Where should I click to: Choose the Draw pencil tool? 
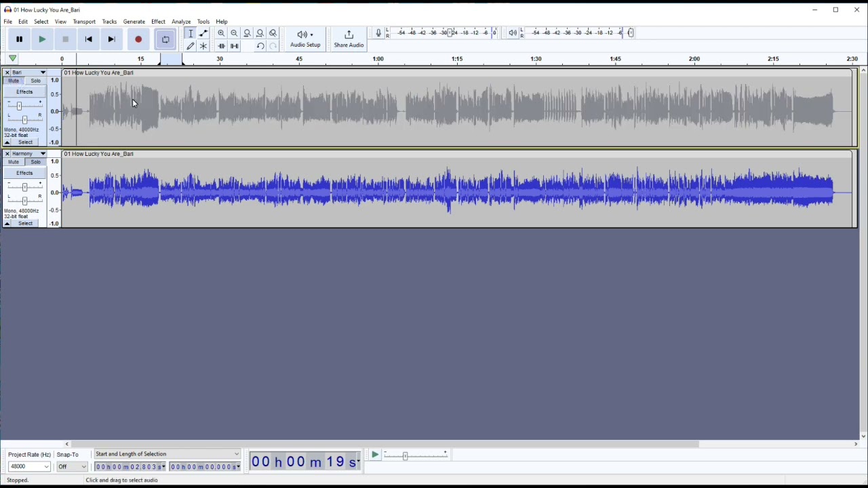tap(191, 46)
